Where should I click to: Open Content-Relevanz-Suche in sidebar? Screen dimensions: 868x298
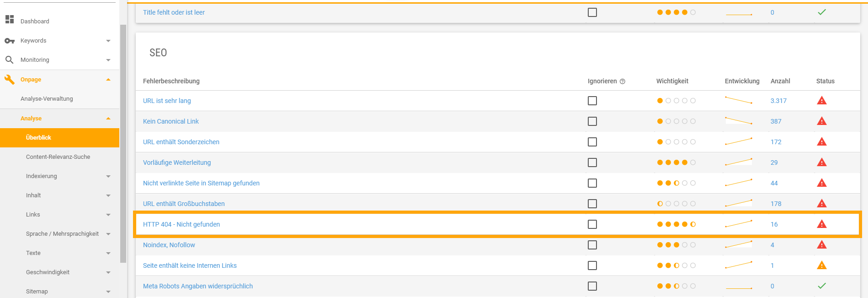(x=58, y=157)
